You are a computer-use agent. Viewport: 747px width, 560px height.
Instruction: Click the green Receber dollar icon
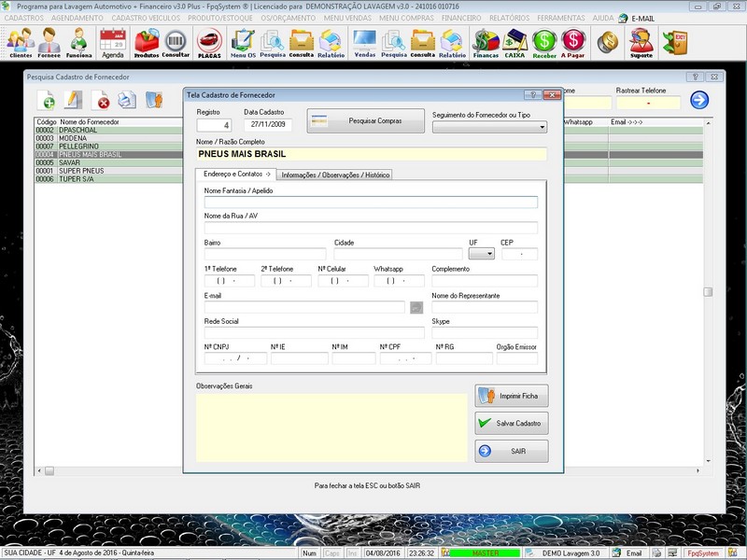[x=544, y=43]
